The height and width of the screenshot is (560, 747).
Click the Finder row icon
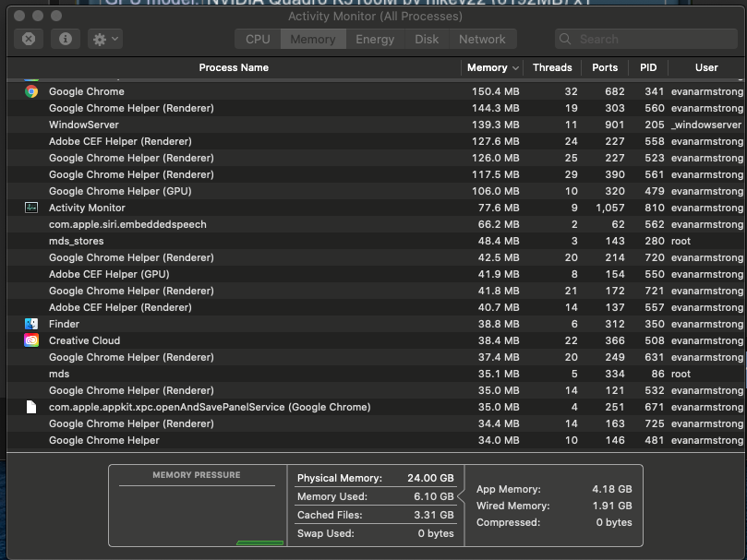[x=31, y=324]
